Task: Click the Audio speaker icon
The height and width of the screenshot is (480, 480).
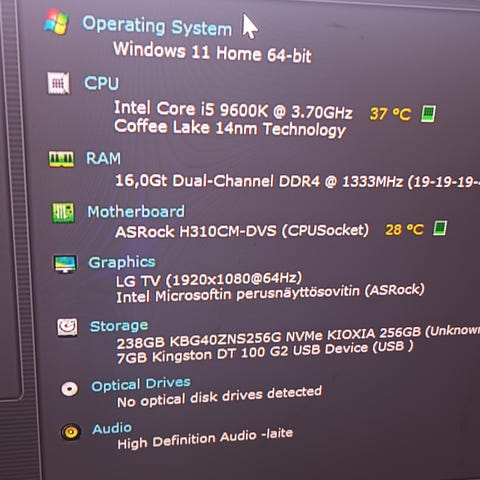Action: click(71, 432)
